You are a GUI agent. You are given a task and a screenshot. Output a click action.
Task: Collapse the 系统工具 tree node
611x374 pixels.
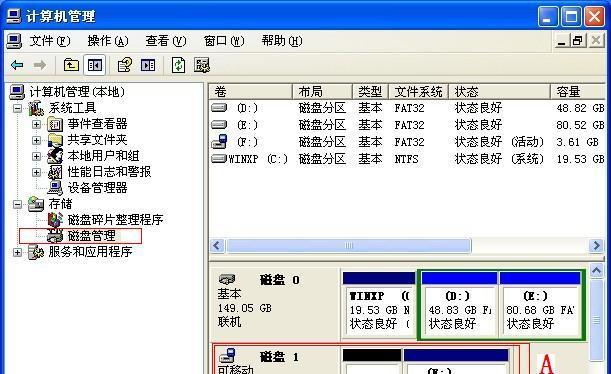point(17,108)
